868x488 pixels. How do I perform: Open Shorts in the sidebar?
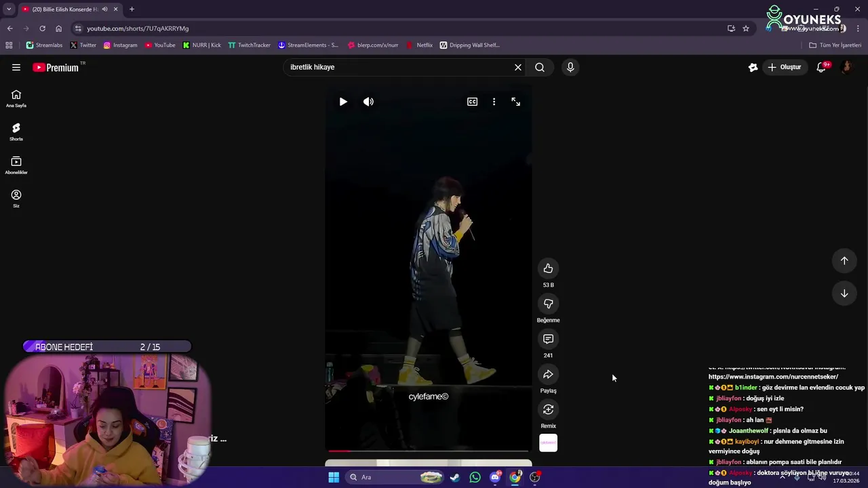16,132
